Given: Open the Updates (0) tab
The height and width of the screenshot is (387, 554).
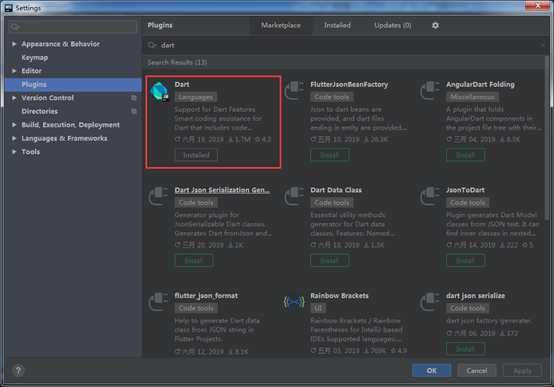Looking at the screenshot, I should click(x=393, y=25).
